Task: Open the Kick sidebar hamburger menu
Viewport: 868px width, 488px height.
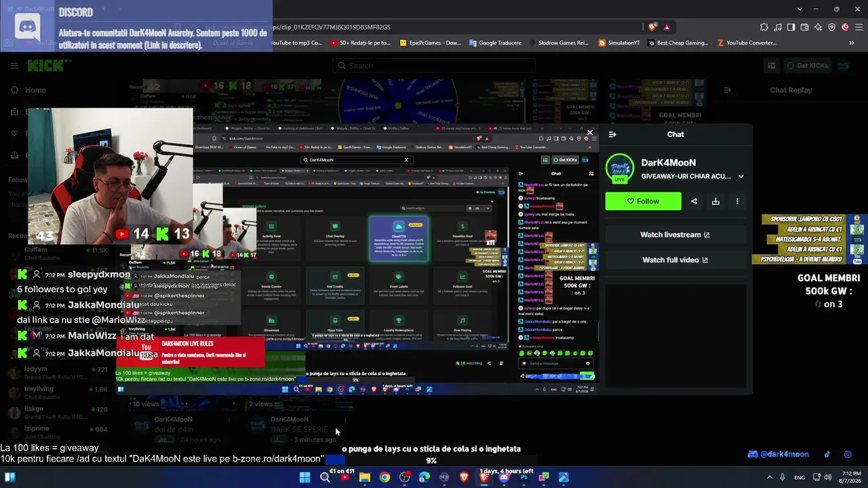Action: point(14,66)
